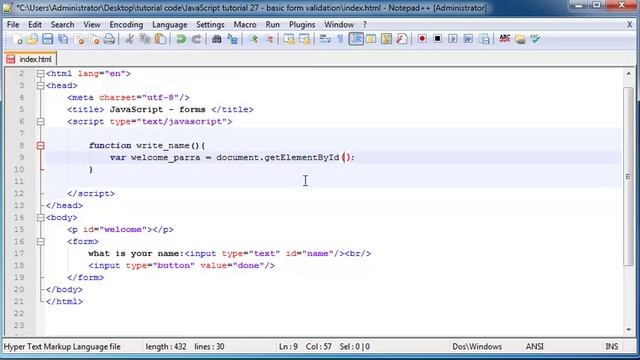Open the Edit menu

35,24
